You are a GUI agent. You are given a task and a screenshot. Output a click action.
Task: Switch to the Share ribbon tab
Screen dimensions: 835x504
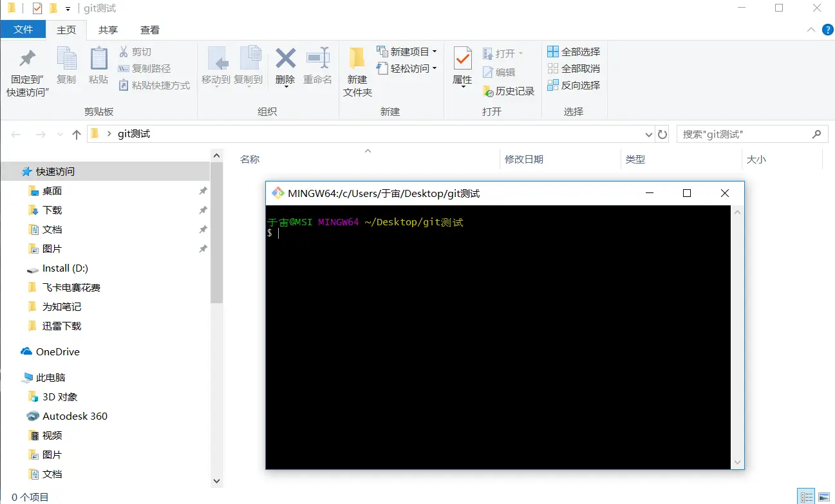coord(108,30)
